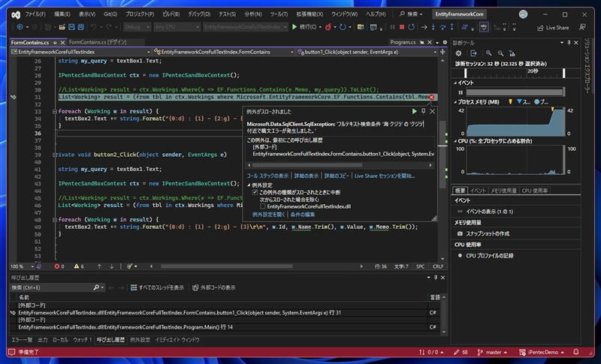This screenshot has height=364, width=601.
Task: Collapse the foreach block at line 33
Action: click(x=55, y=111)
